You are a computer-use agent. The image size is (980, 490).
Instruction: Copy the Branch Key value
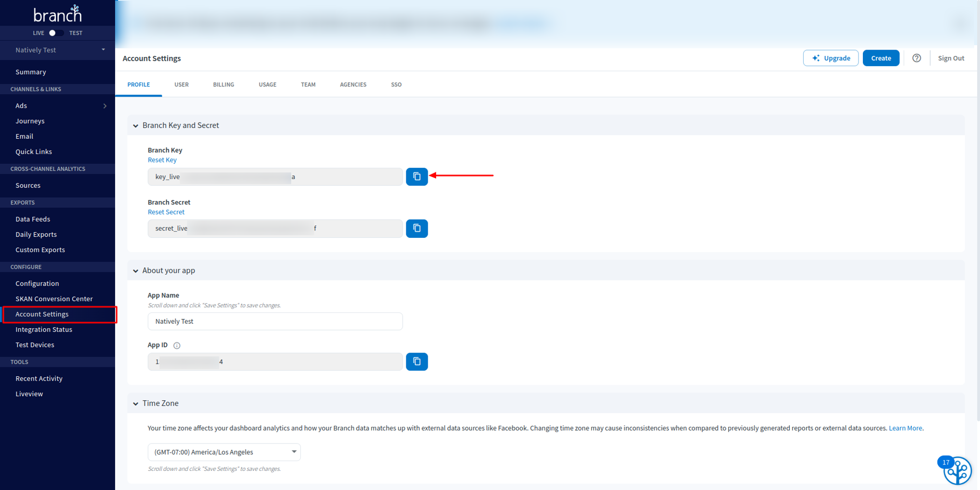pos(416,177)
